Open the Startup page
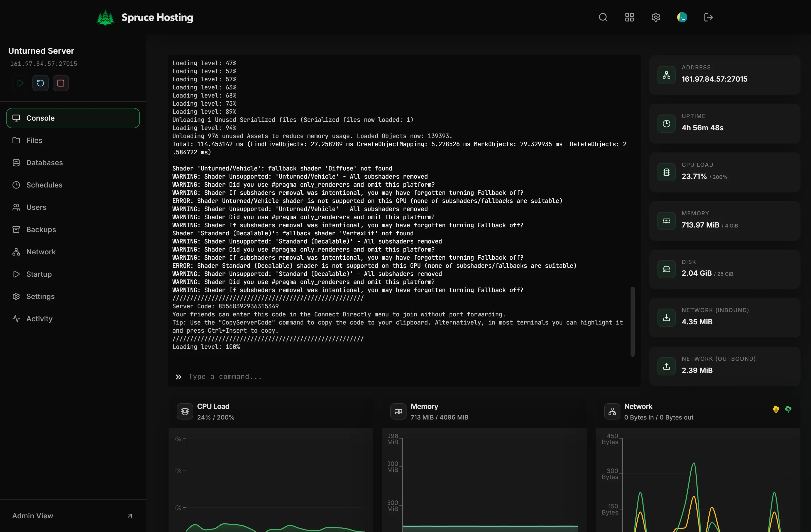 73,274
